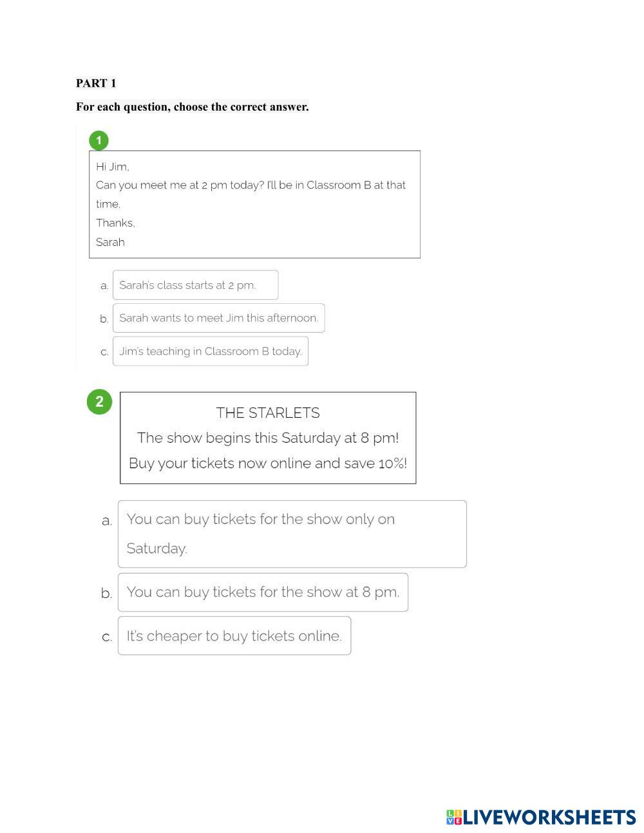
Task: Click the Liveworksheets colored squares icon
Action: click(454, 818)
